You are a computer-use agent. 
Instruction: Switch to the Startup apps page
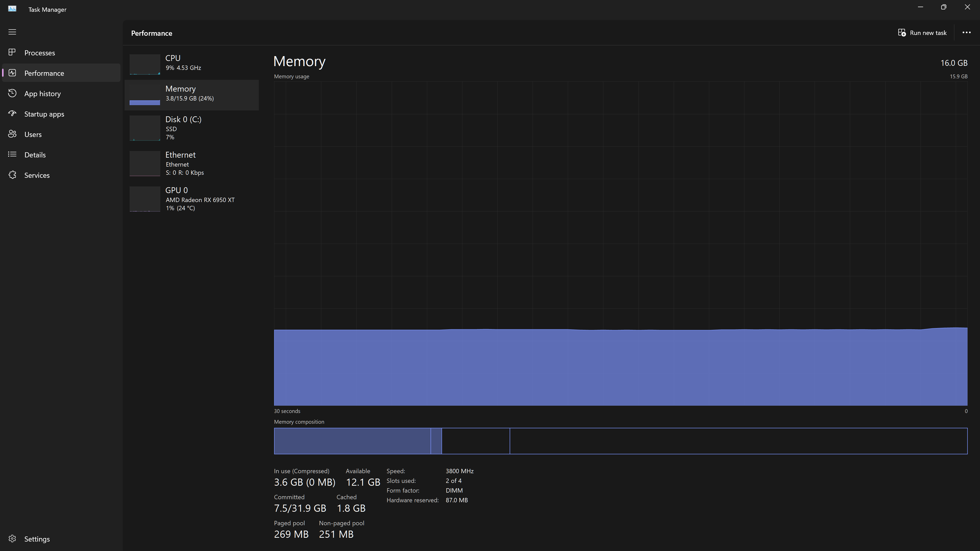click(x=61, y=114)
